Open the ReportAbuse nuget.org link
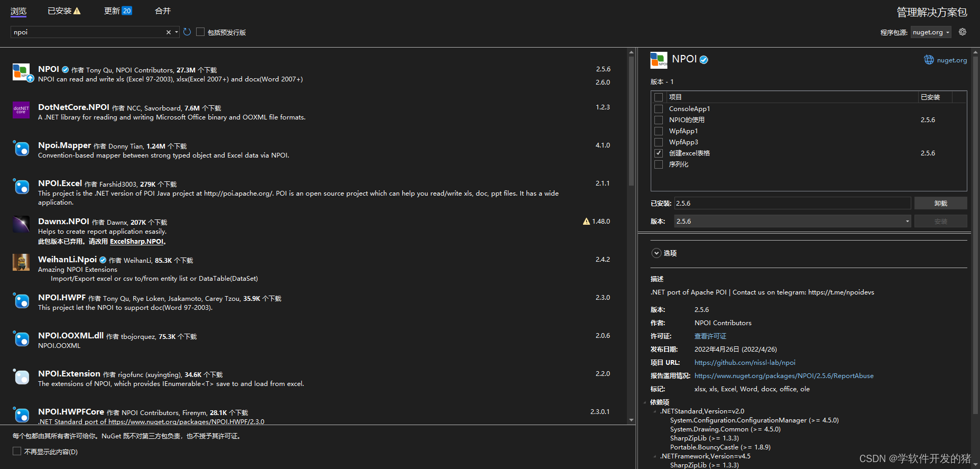 [784, 376]
